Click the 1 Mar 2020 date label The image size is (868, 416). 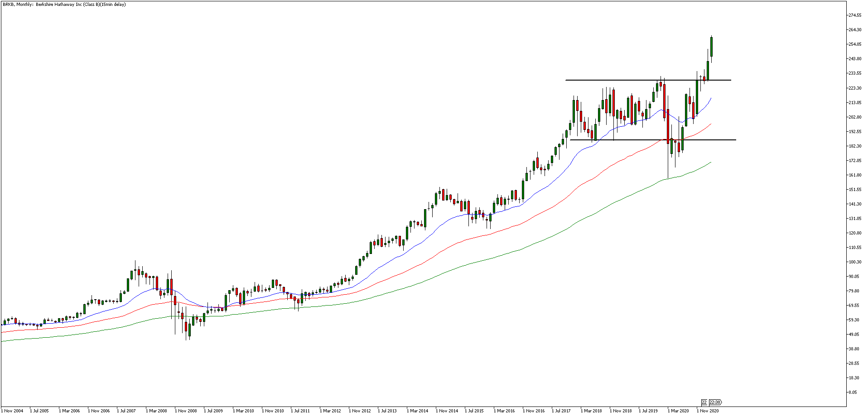(679, 411)
